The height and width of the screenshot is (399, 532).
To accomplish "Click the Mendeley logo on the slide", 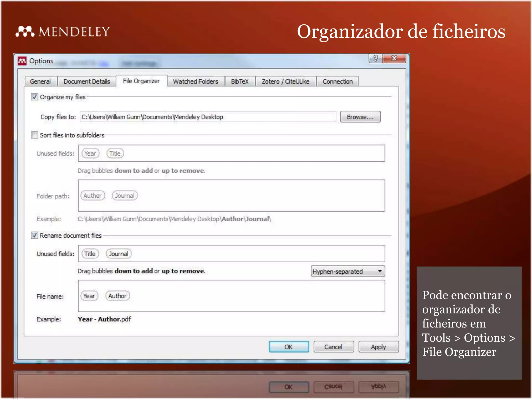I will point(63,31).
